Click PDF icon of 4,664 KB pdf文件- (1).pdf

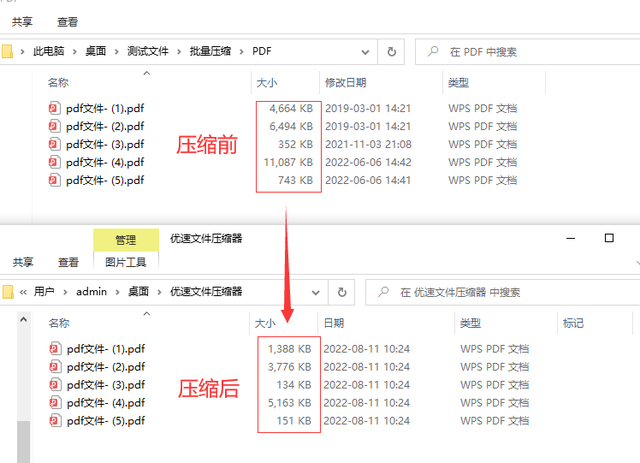pyautogui.click(x=54, y=108)
